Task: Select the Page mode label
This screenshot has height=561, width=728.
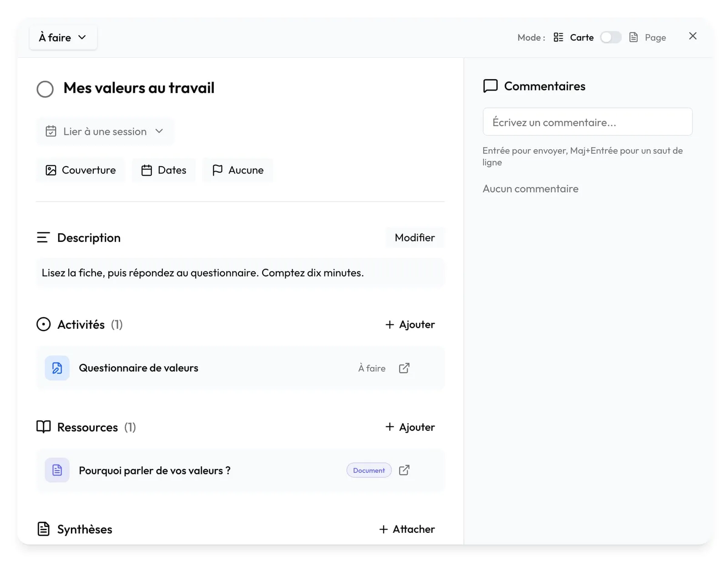Action: coord(655,37)
